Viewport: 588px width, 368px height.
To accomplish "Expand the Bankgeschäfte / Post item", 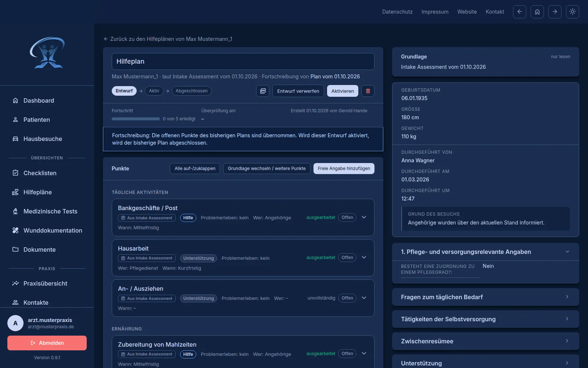I will 364,217.
